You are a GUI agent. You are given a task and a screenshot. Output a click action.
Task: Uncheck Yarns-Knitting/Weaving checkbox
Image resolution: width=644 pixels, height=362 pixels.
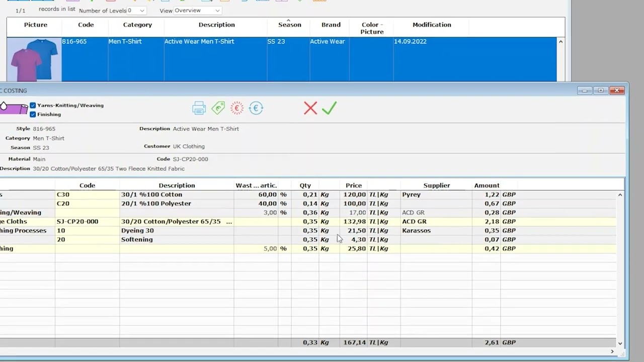(33, 106)
